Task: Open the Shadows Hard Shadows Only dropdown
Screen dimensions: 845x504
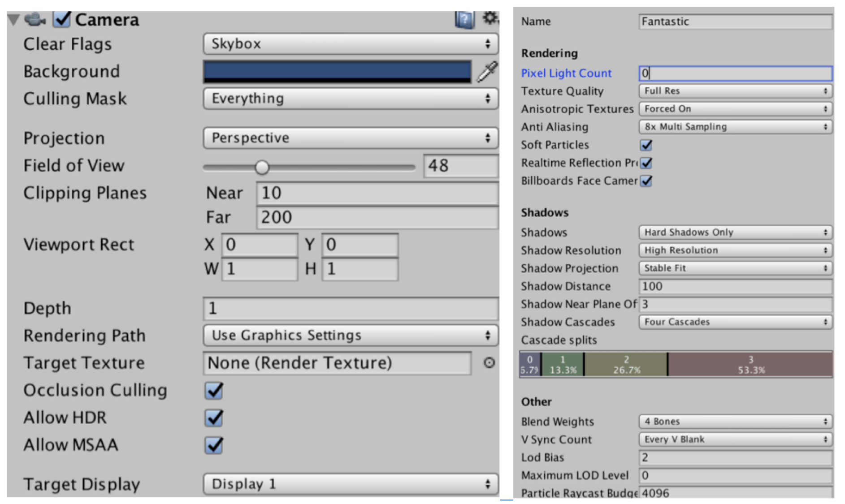Action: 736,232
